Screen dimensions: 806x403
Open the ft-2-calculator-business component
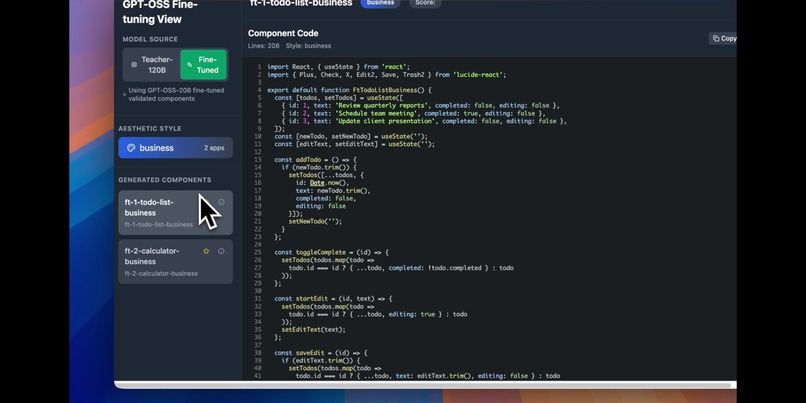[175, 262]
